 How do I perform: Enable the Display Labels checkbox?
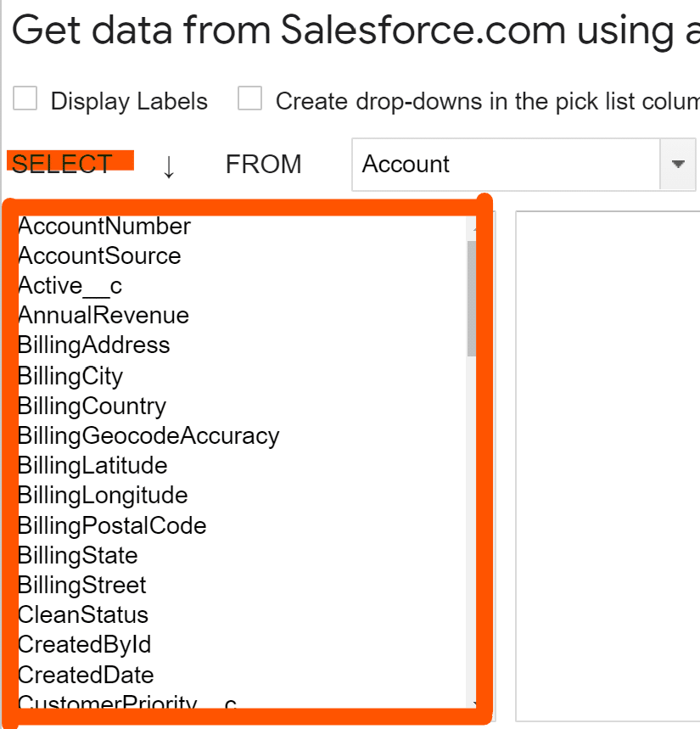point(25,99)
